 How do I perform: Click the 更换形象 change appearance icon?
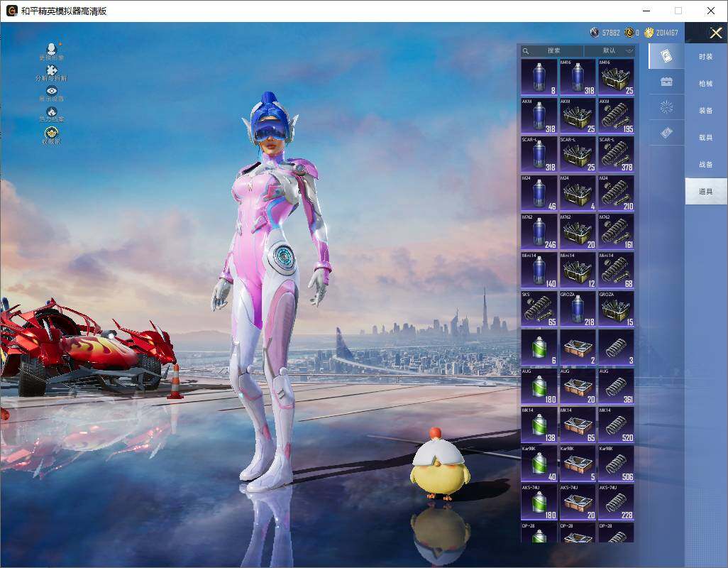[x=51, y=50]
